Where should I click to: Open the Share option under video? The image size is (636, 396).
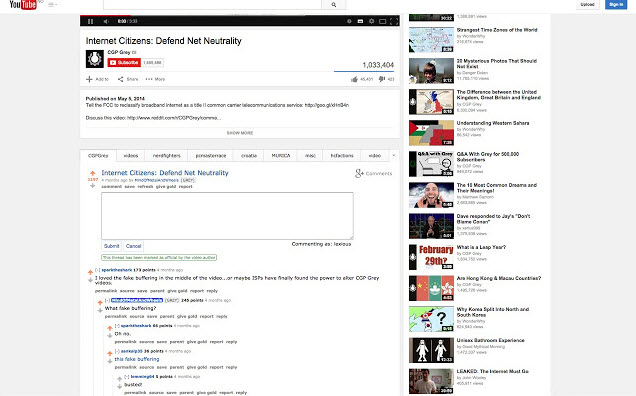click(x=128, y=79)
